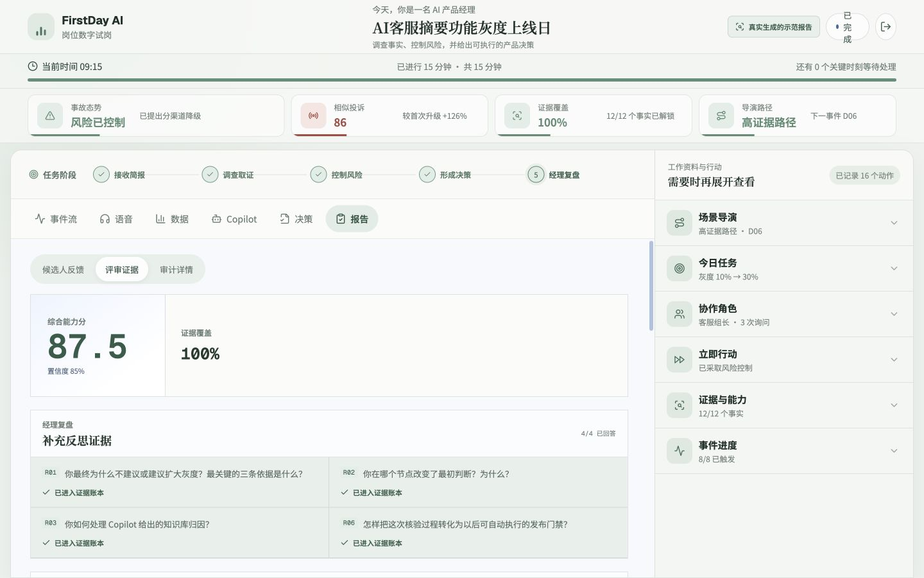
Task: Expand the 立即行动 section chevron
Action: pos(894,360)
